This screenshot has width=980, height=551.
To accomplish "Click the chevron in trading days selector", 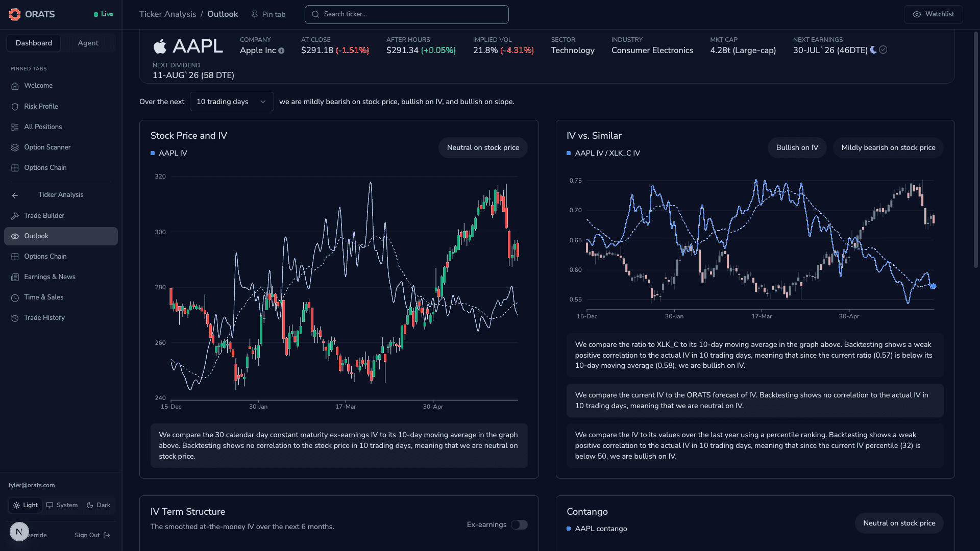I will (263, 102).
